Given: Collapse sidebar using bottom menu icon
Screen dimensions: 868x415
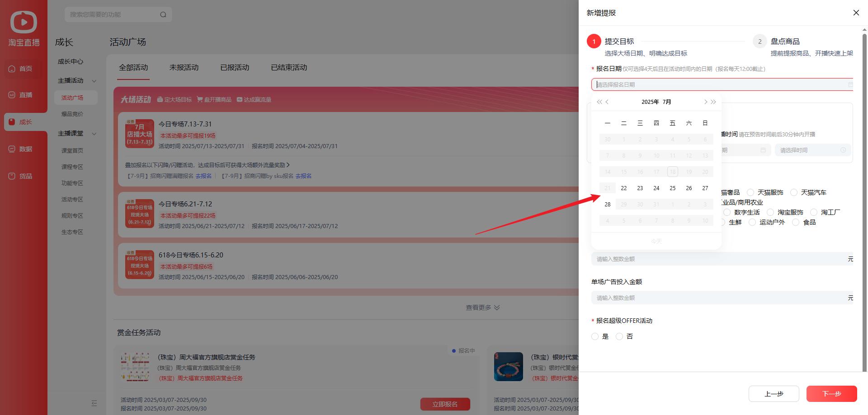Looking at the screenshot, I should click(x=94, y=403).
